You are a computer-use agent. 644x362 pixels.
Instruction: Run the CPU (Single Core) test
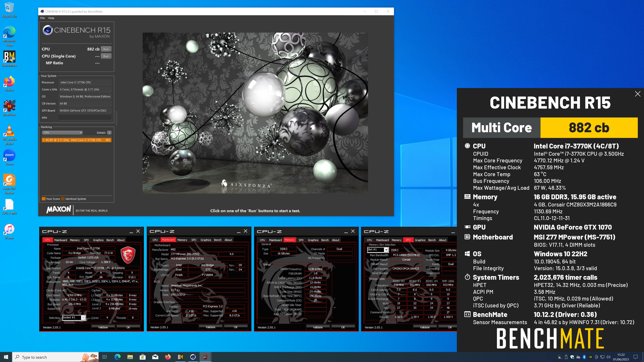(106, 56)
